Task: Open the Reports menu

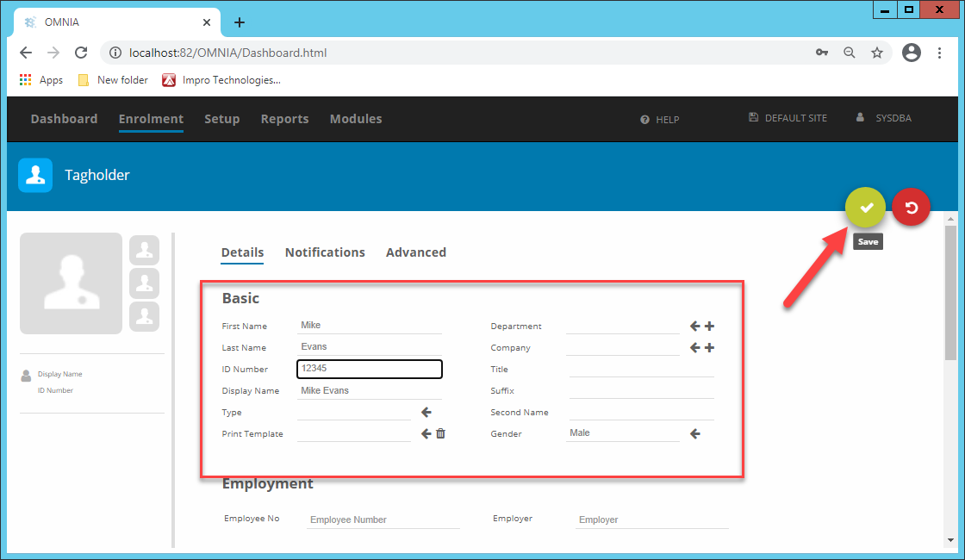Action: click(284, 119)
